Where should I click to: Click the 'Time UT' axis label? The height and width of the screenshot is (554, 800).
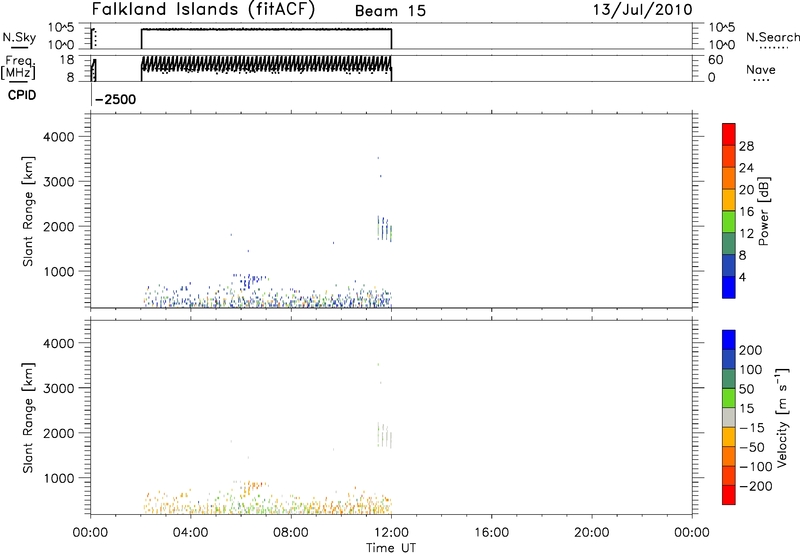pyautogui.click(x=391, y=548)
